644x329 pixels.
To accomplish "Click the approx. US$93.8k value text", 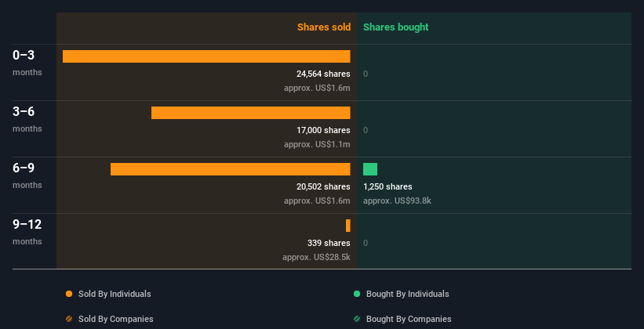I will 397,201.
